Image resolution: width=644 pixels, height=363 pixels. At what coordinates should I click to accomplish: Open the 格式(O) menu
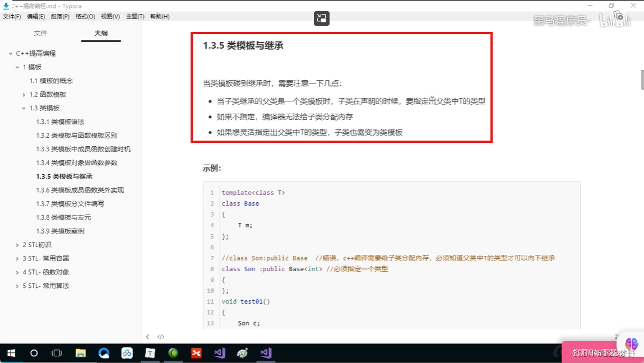(85, 16)
